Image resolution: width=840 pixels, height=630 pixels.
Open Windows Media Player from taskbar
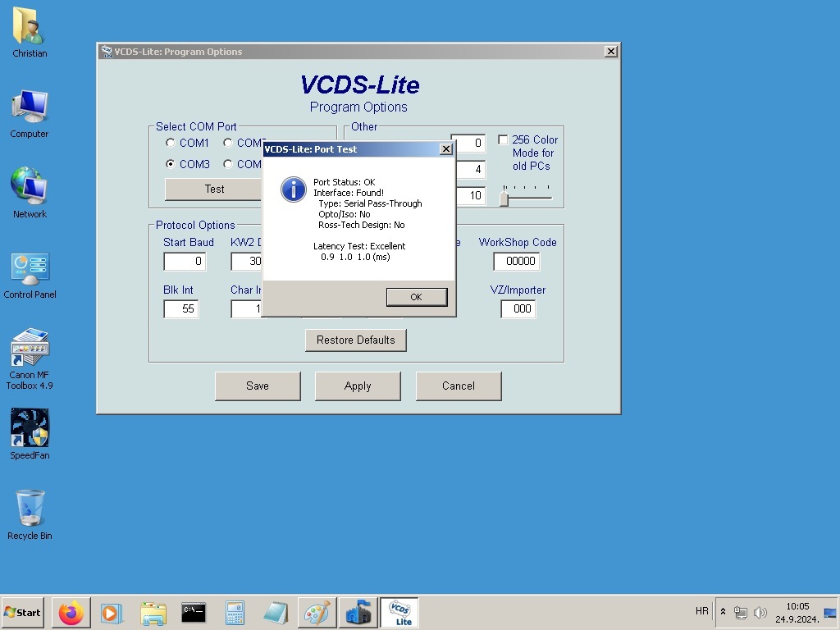112,612
